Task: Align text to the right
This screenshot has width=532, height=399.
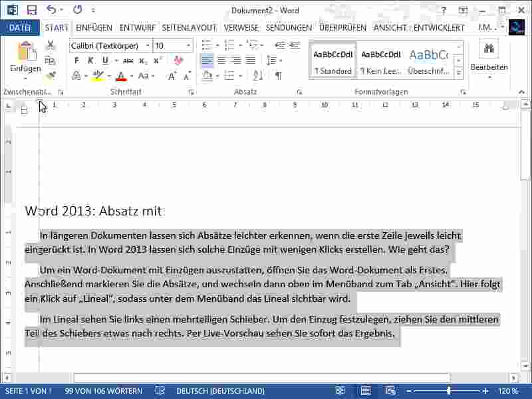Action: pyautogui.click(x=236, y=61)
